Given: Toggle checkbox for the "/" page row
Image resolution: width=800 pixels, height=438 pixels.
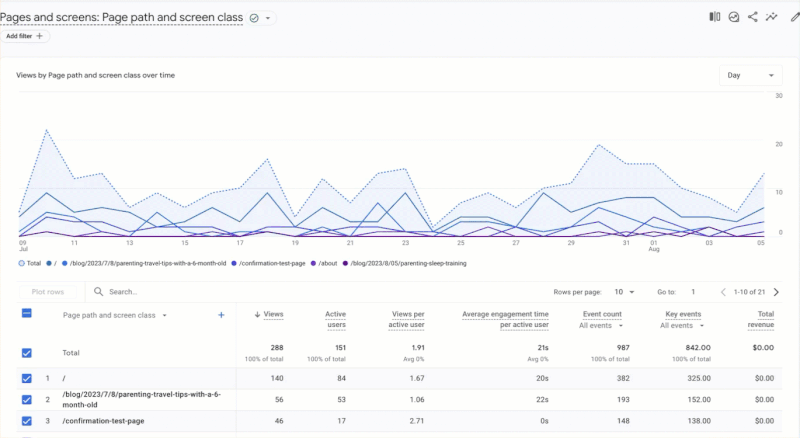Looking at the screenshot, I should [27, 378].
